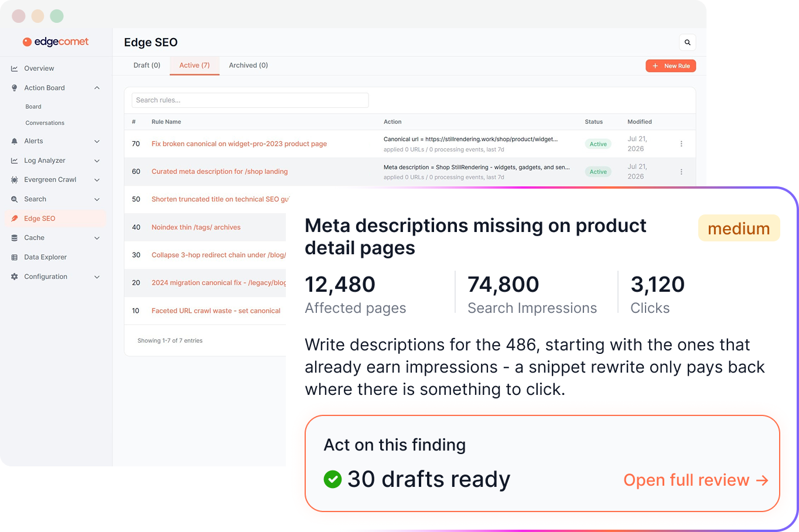The height and width of the screenshot is (532, 799).
Task: Open the Archived (0) tab
Action: [248, 66]
